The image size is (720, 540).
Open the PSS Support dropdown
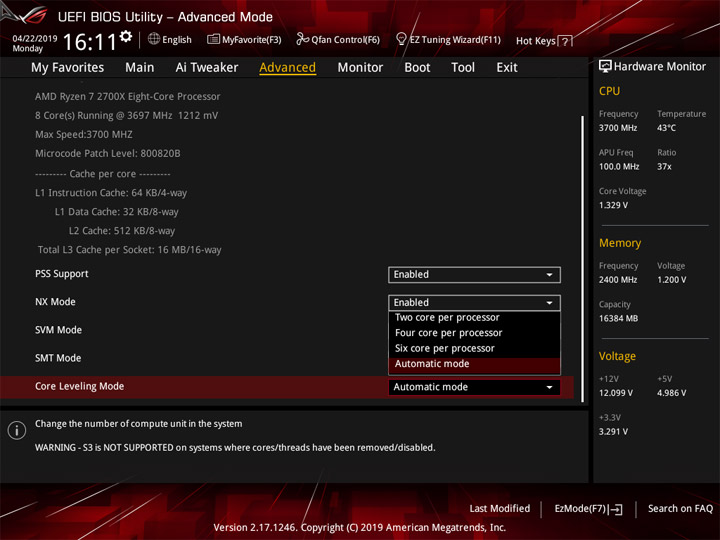[x=474, y=275]
